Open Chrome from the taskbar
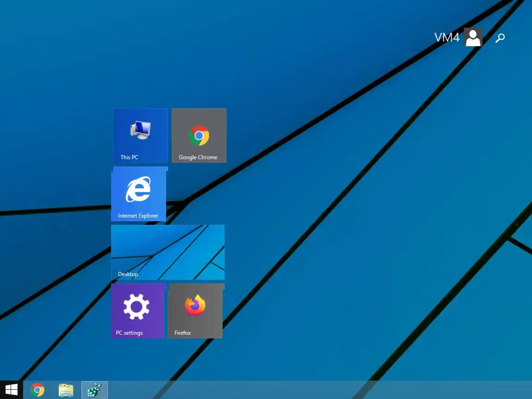This screenshot has width=532, height=399. (x=37, y=390)
